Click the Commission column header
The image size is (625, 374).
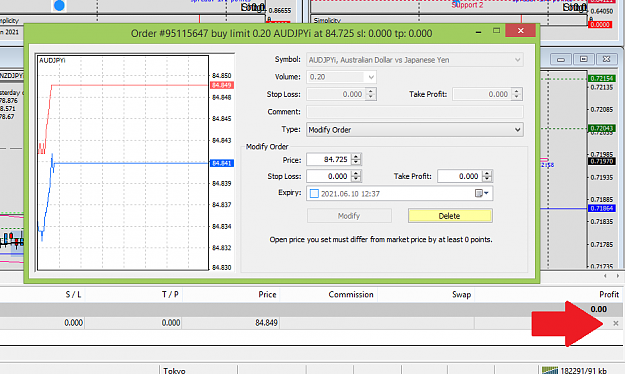[351, 295]
